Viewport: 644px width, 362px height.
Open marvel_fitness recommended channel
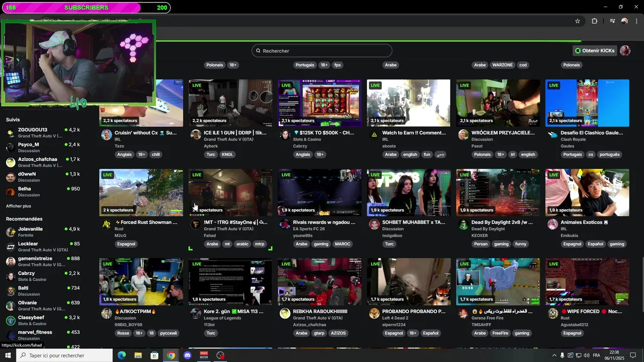pyautogui.click(x=43, y=335)
